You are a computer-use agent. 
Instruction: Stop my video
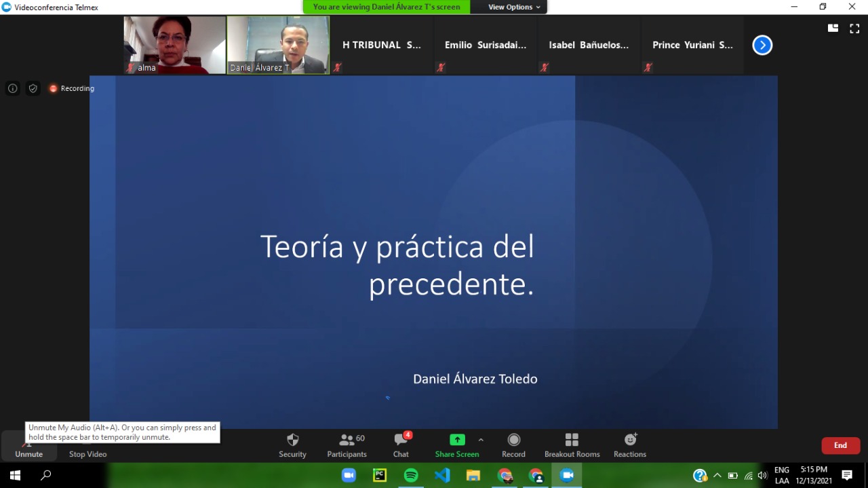pyautogui.click(x=87, y=446)
